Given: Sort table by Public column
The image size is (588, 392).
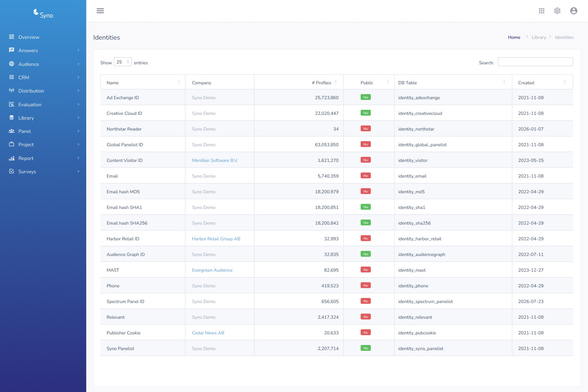Looking at the screenshot, I should pyautogui.click(x=369, y=82).
